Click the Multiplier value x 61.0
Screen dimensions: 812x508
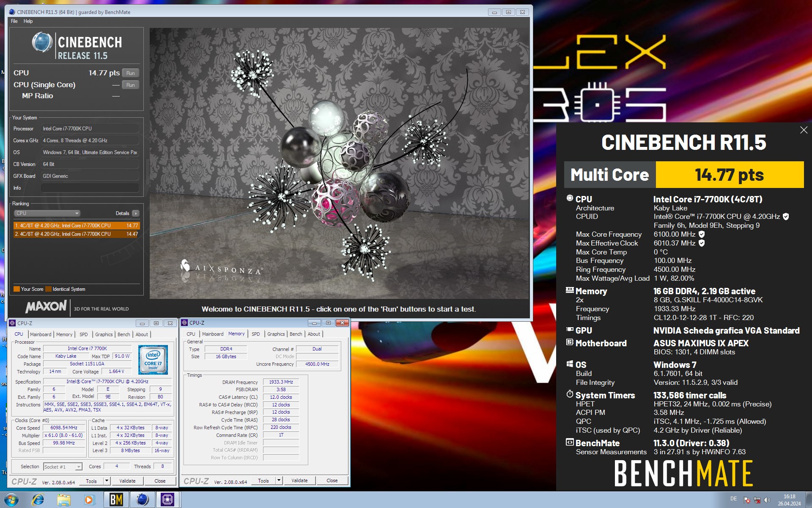64,435
